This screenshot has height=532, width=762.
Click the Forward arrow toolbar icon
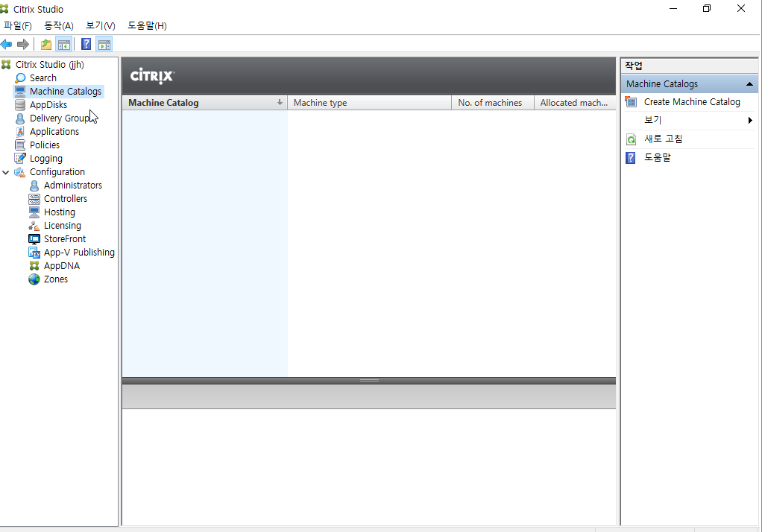23,45
